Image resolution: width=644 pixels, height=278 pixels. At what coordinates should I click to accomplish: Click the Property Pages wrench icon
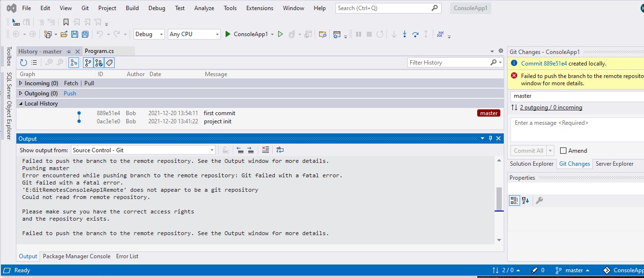tap(539, 200)
